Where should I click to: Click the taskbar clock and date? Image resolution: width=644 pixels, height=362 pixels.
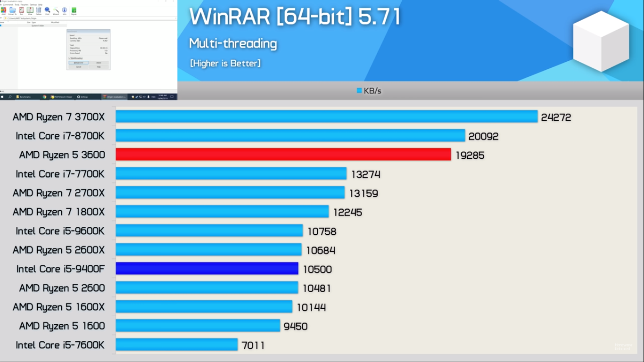(163, 97)
